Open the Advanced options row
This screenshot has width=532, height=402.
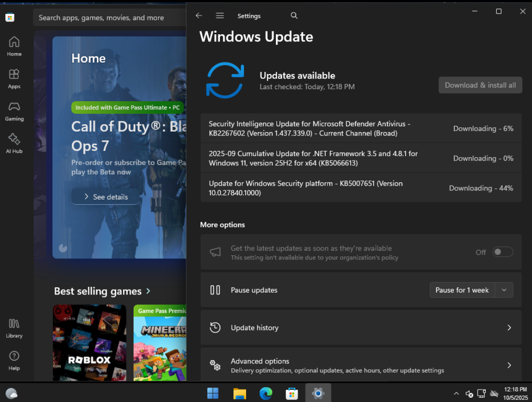coord(361,365)
